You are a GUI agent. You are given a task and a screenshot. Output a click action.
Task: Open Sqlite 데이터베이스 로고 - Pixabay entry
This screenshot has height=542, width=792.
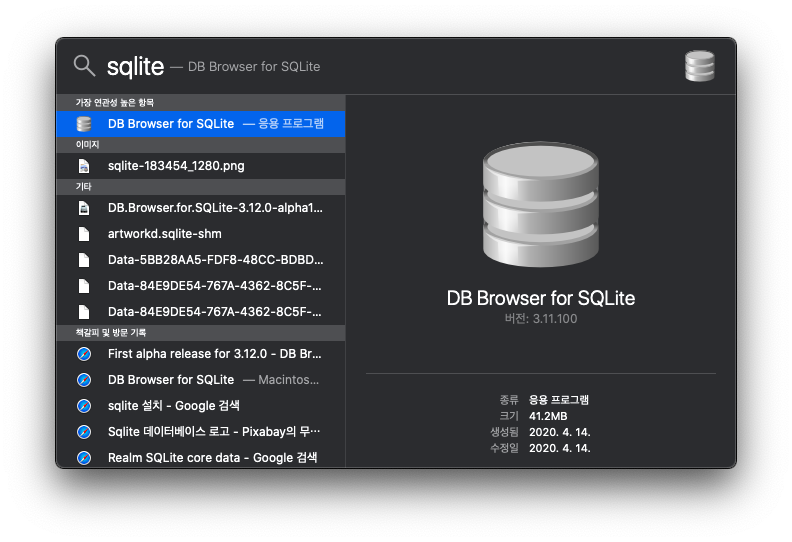click(201, 432)
